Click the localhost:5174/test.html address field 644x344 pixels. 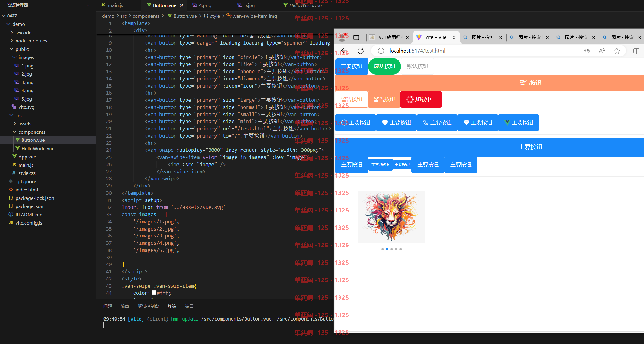tap(417, 51)
